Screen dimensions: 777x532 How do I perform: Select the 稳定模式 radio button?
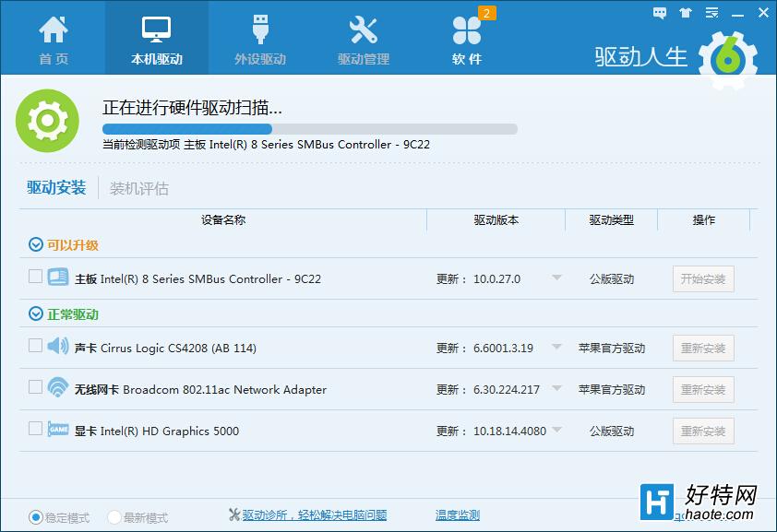pyautogui.click(x=36, y=517)
